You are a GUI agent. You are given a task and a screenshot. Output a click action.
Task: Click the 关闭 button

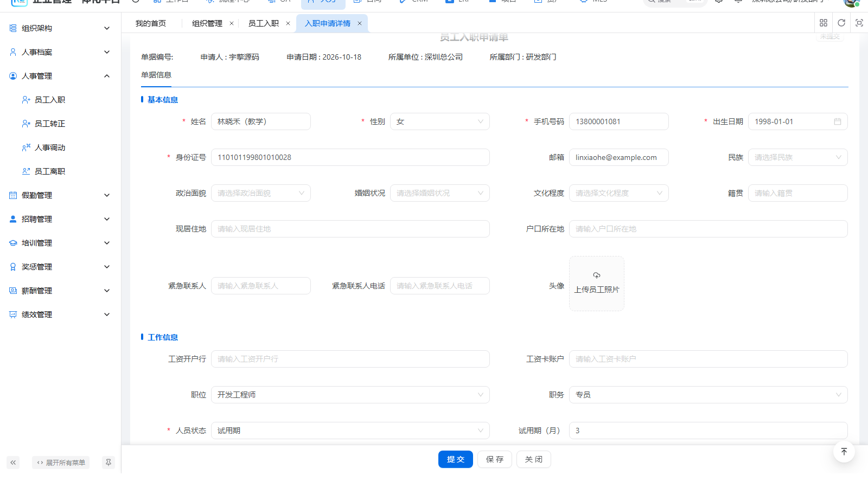pos(534,459)
